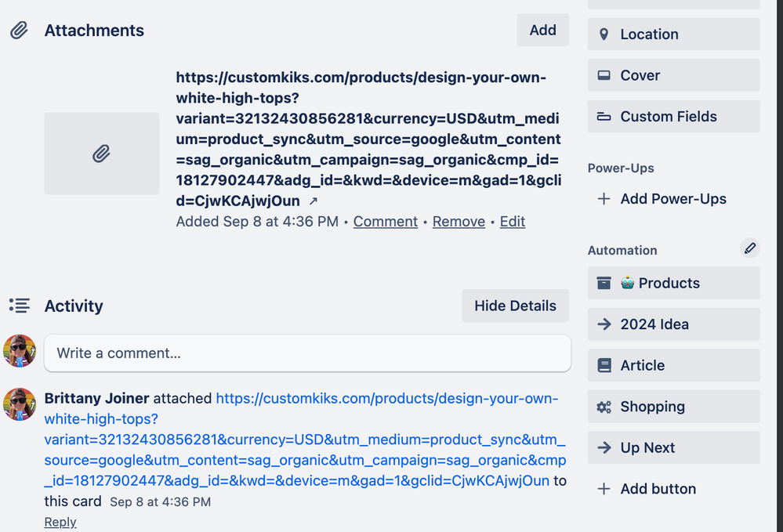This screenshot has height=532, width=783.
Task: Edit the attachment link
Action: point(513,222)
